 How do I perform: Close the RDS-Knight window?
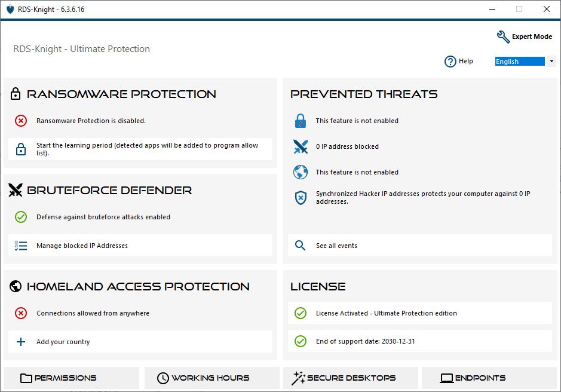point(546,9)
